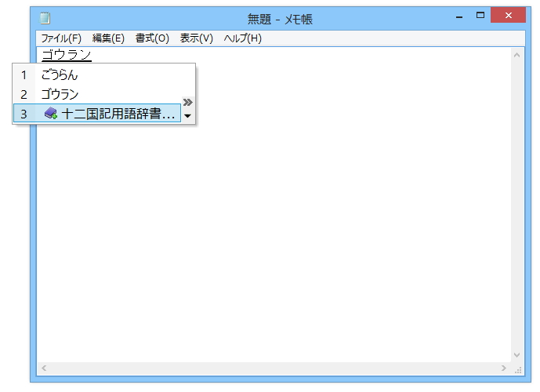The image size is (540, 392).
Task: Expand candidate list with double chevron
Action: click(x=187, y=102)
